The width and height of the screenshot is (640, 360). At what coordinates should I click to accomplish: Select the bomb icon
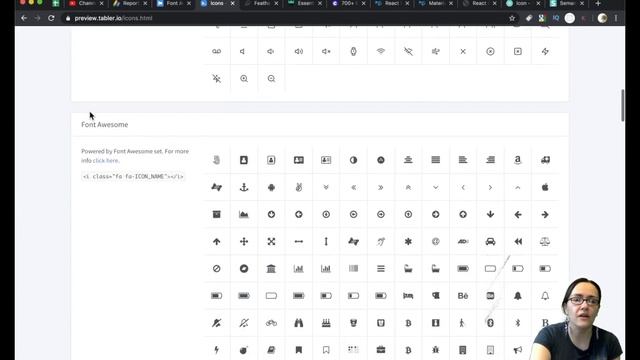pos(244,350)
